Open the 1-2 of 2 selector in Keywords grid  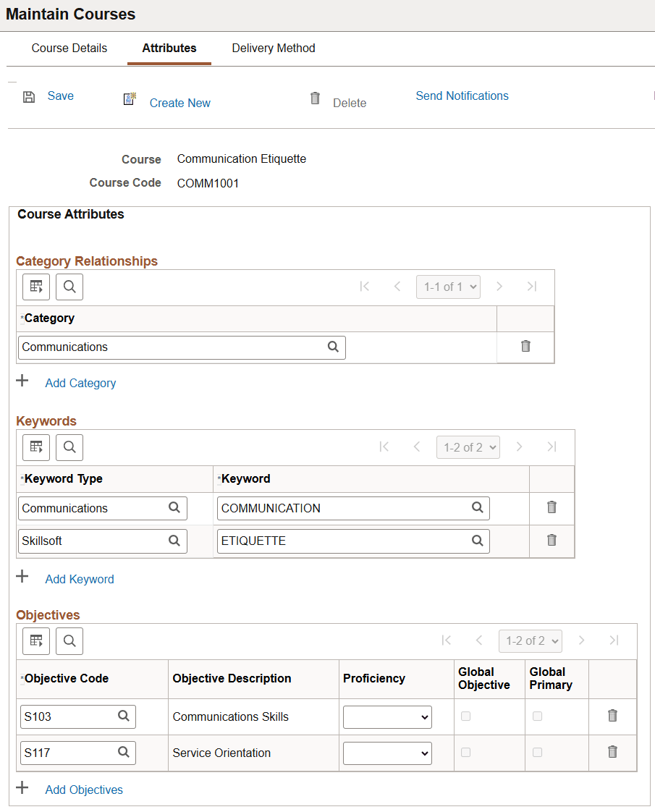468,447
